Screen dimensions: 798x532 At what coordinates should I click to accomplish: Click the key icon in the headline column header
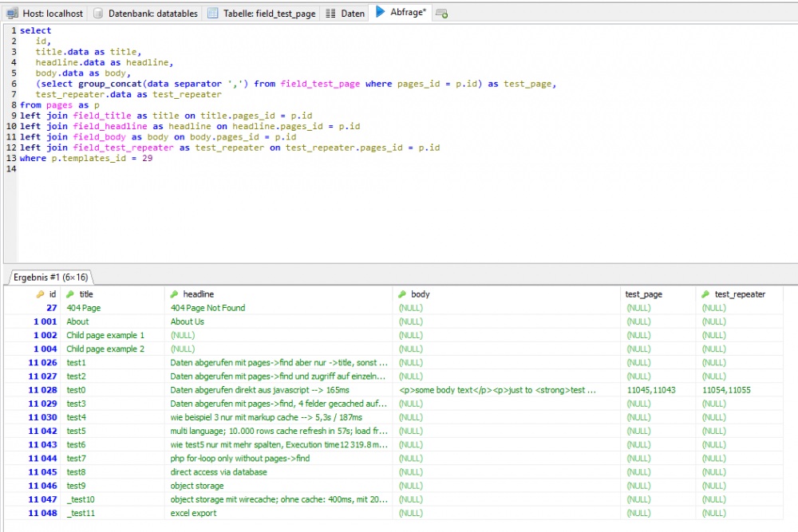[x=175, y=294]
